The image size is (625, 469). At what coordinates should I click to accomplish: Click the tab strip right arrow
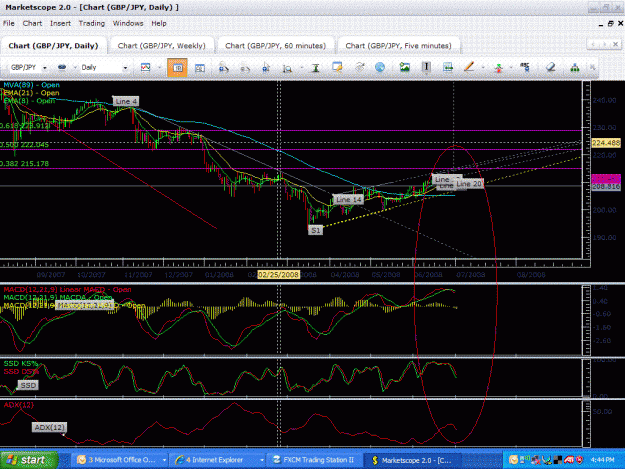click(604, 44)
